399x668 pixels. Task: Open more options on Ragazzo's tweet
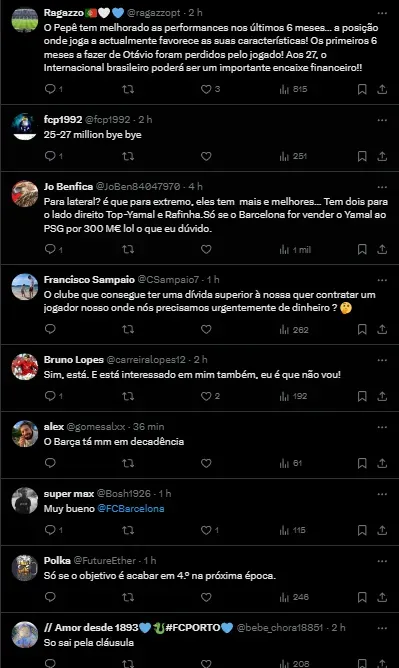click(382, 13)
